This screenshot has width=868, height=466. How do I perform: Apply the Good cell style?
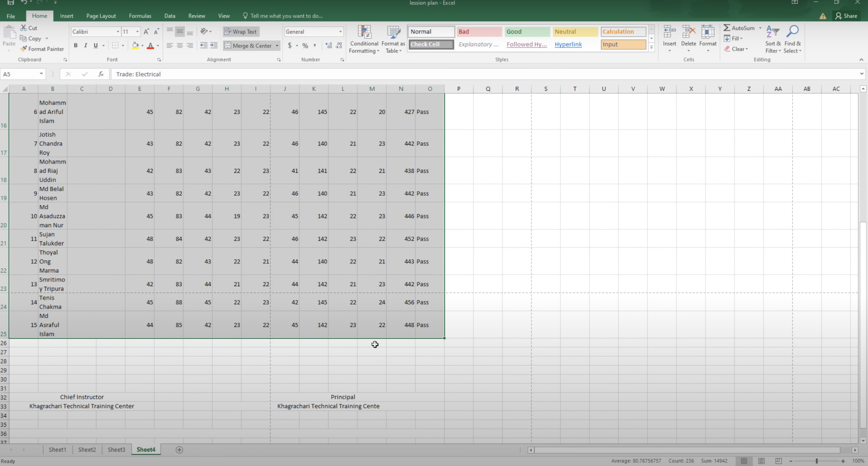click(x=527, y=32)
